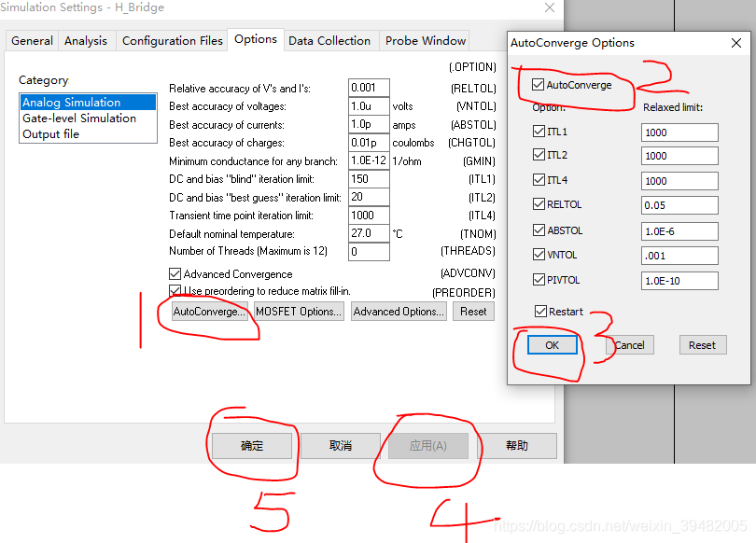Open the Data Collection tab

coord(329,41)
